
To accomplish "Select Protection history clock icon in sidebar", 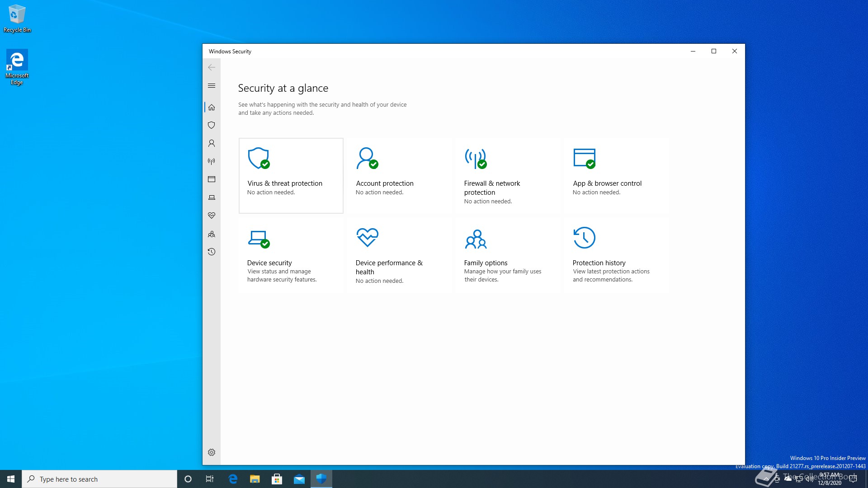I will tap(211, 252).
